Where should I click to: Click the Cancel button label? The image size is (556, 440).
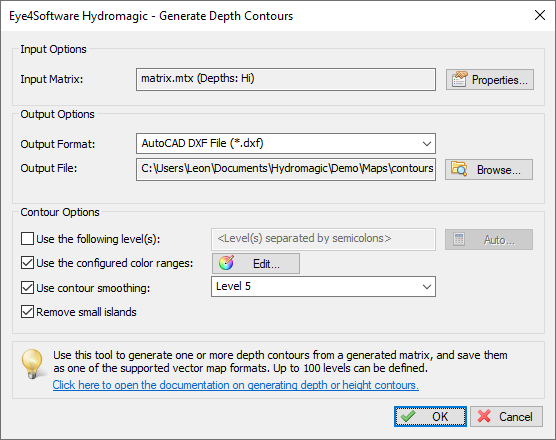coord(516,417)
